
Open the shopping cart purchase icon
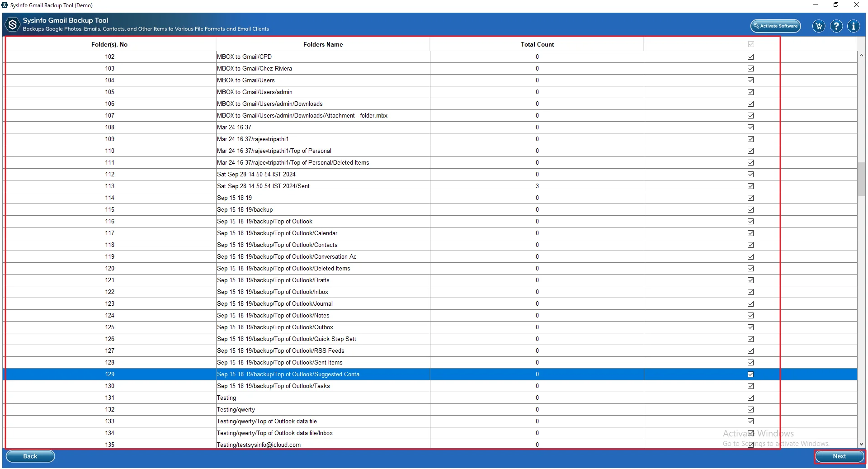(818, 26)
